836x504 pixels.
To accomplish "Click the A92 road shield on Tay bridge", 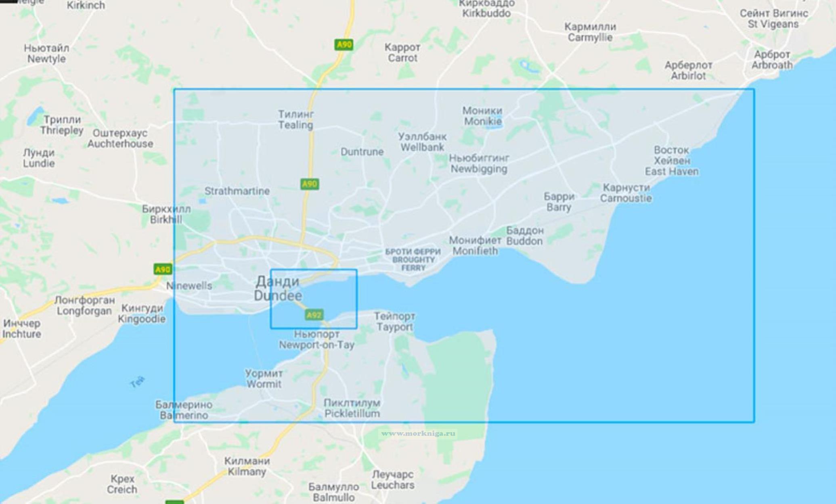I will (x=314, y=315).
